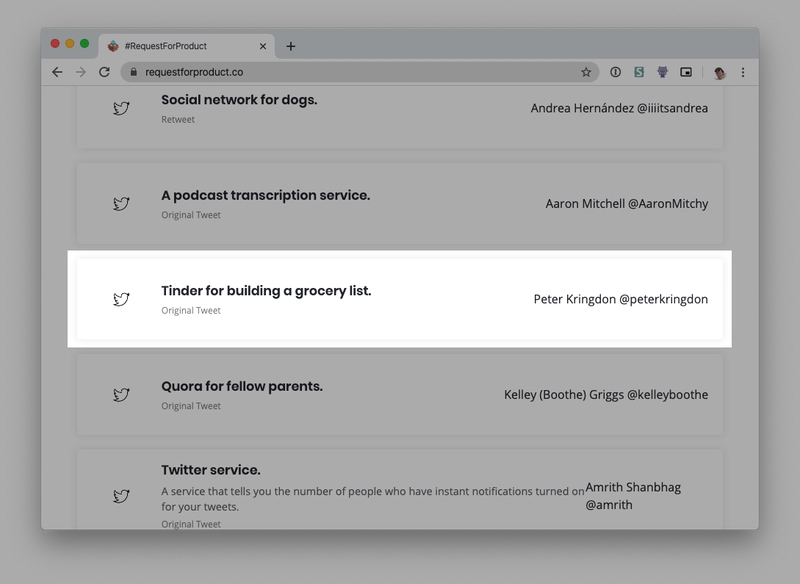
Task: Open the 'Tinder for building a grocery list.' title
Action: point(266,291)
